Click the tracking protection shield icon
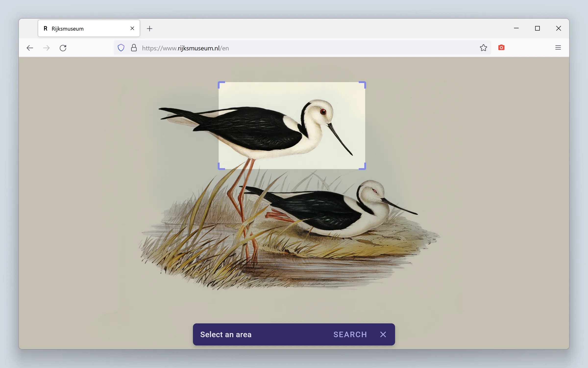The width and height of the screenshot is (588, 368). click(121, 48)
